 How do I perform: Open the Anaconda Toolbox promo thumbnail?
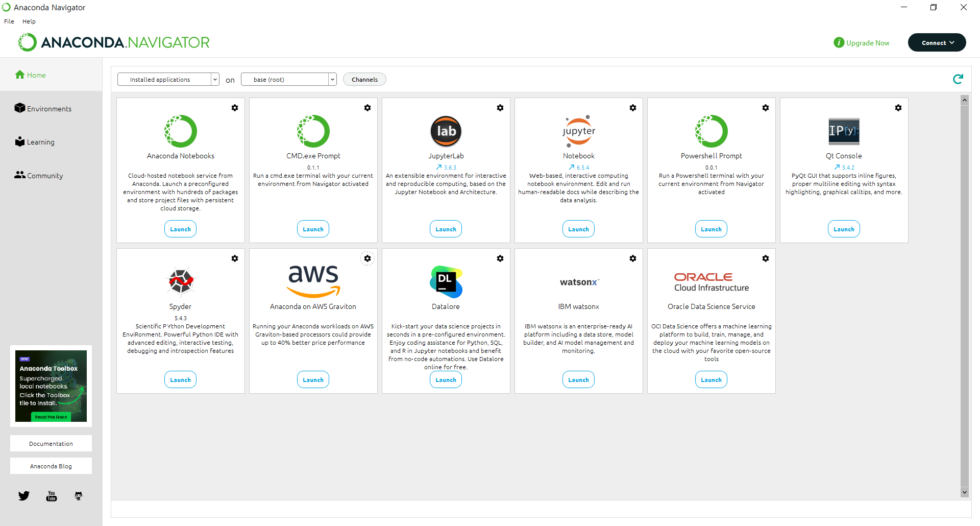point(51,386)
